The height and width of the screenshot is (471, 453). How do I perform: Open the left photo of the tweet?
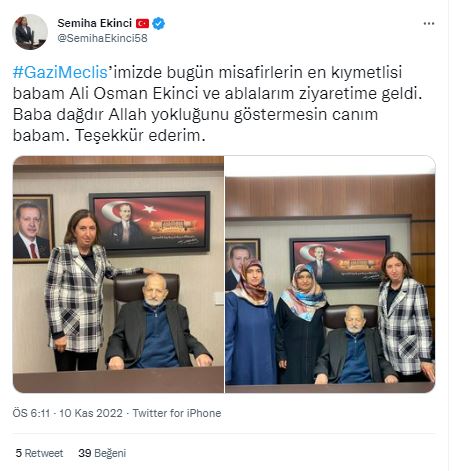(118, 274)
